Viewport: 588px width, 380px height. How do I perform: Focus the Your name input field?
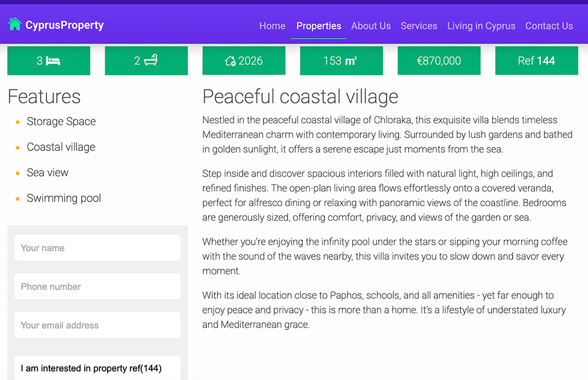[x=97, y=248]
